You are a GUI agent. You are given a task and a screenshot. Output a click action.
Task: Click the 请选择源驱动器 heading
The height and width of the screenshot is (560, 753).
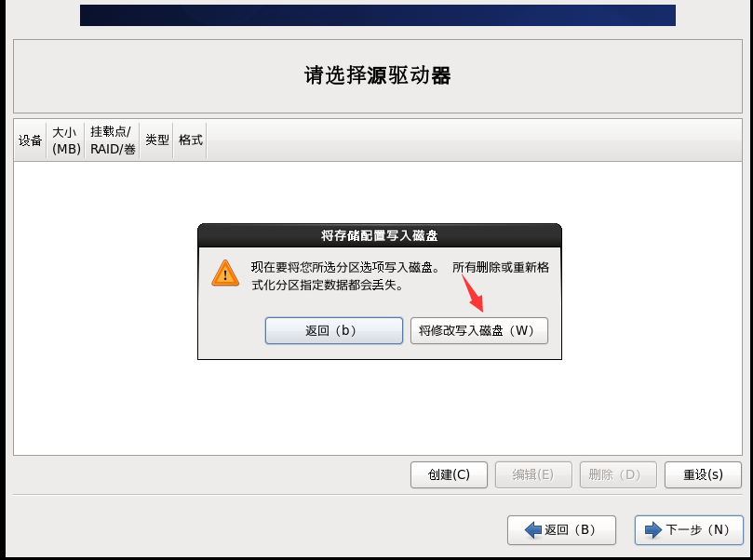(x=378, y=76)
